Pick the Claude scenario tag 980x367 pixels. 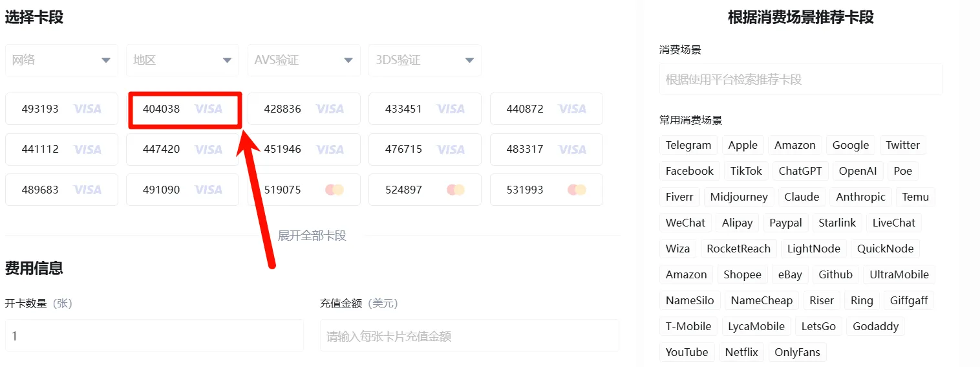click(802, 197)
